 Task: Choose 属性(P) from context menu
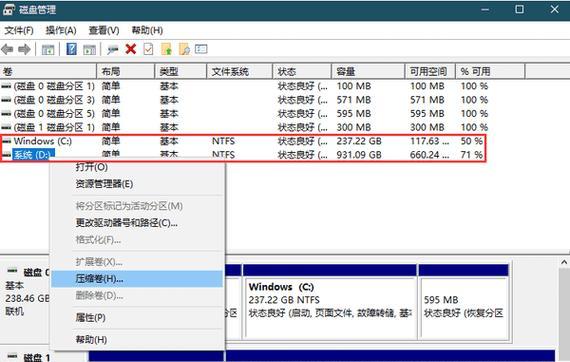(x=138, y=318)
